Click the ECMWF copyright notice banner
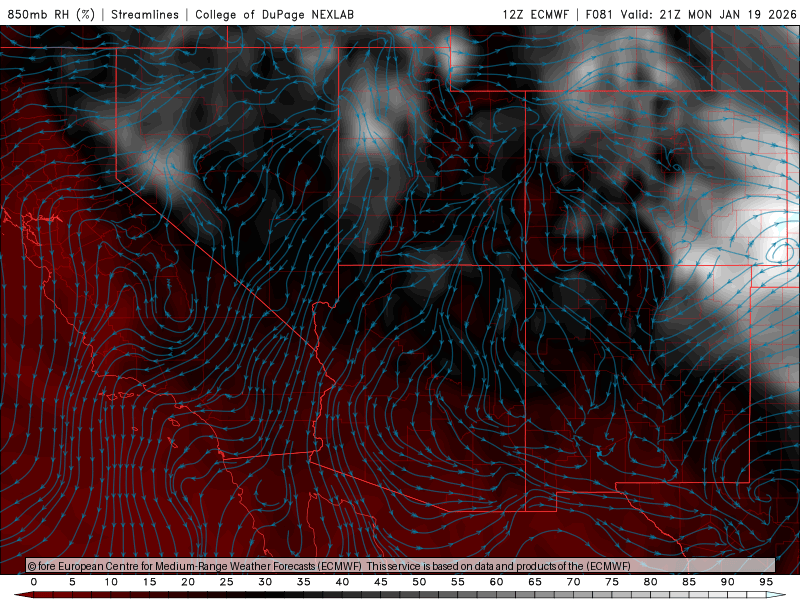 pyautogui.click(x=401, y=566)
